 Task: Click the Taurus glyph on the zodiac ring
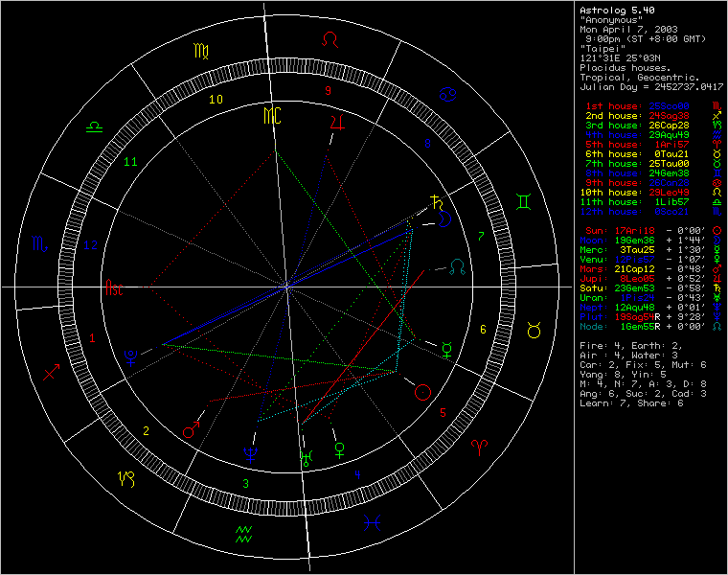[534, 330]
